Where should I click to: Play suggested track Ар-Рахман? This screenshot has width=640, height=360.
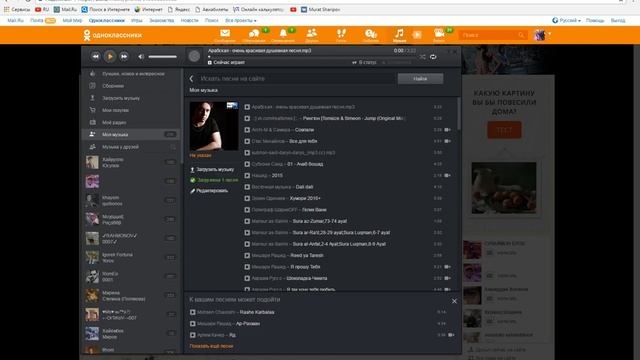pos(193,324)
